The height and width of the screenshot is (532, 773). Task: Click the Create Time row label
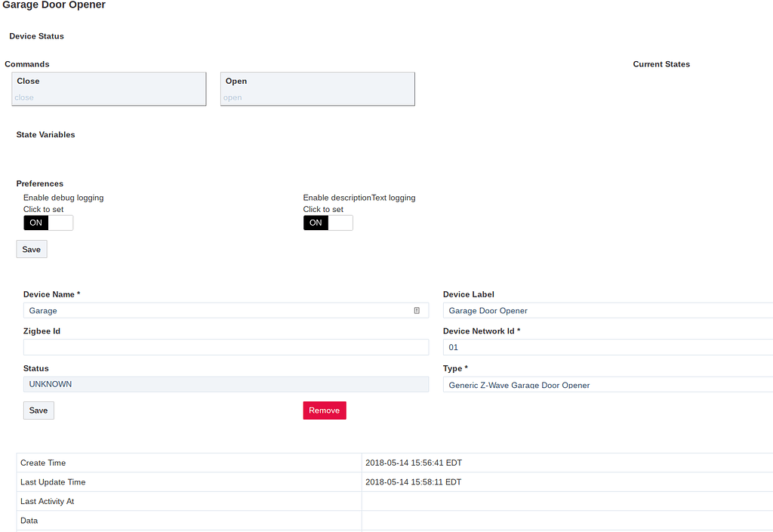pos(43,463)
